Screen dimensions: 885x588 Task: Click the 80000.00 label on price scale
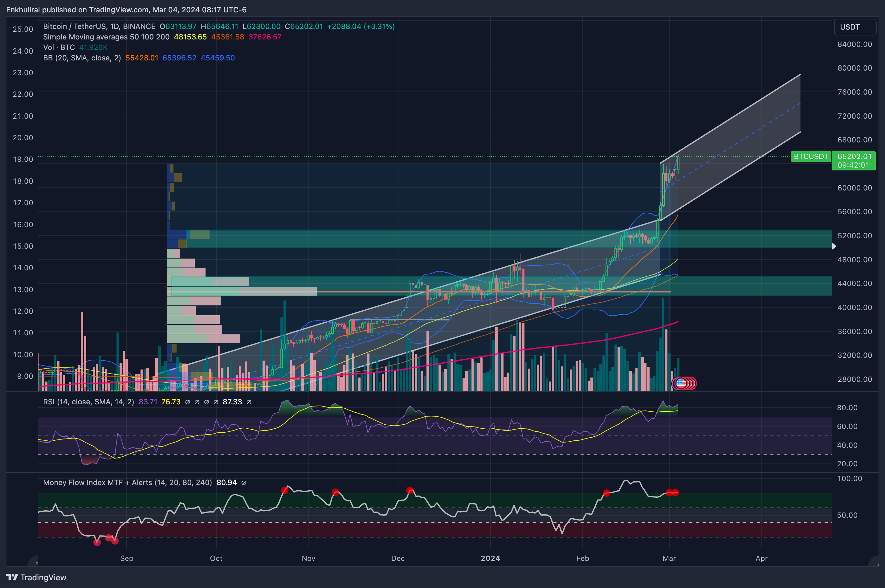coord(854,68)
